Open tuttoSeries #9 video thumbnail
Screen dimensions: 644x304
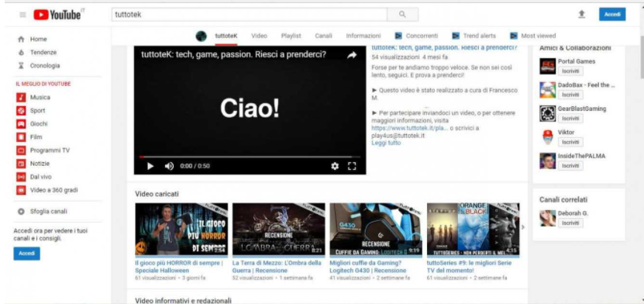tap(474, 230)
